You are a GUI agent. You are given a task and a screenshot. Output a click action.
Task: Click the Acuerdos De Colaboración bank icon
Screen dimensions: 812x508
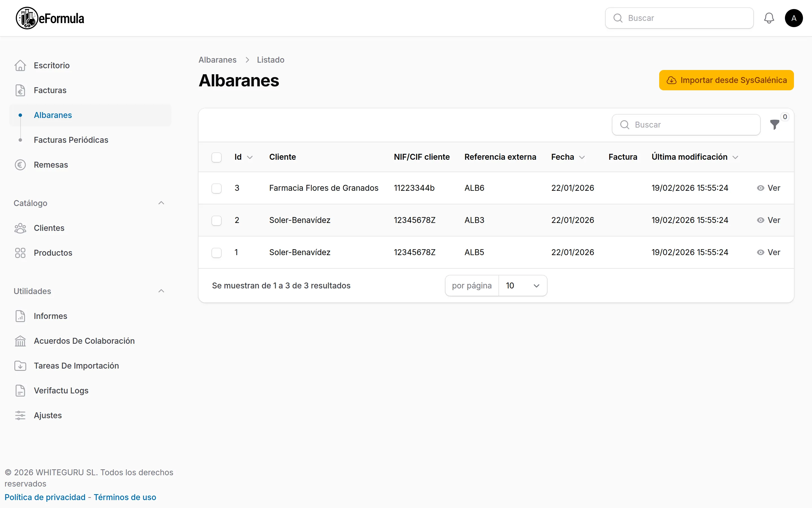20,341
